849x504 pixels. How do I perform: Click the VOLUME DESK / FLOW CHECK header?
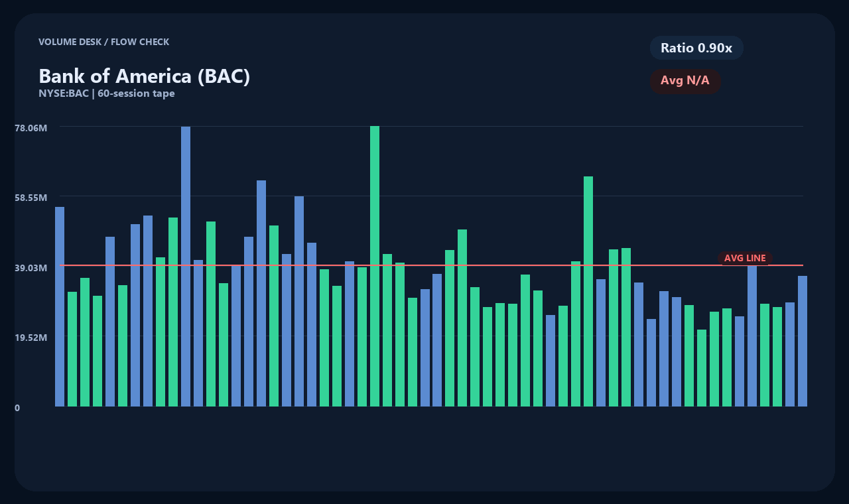pos(104,42)
